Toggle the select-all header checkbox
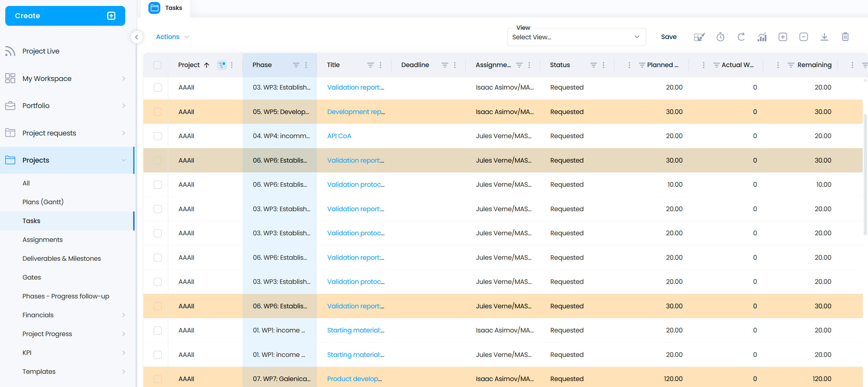Viewport: 868px width, 387px height. (x=157, y=65)
